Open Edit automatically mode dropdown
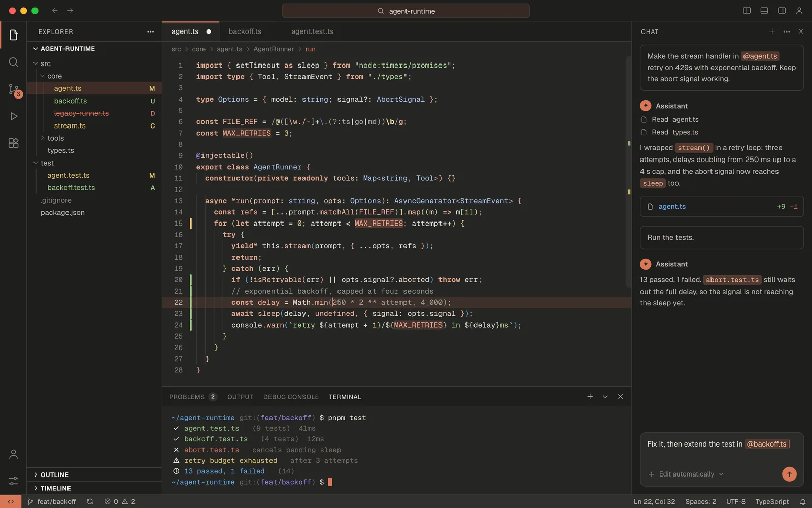This screenshot has height=508, width=812. [691, 474]
